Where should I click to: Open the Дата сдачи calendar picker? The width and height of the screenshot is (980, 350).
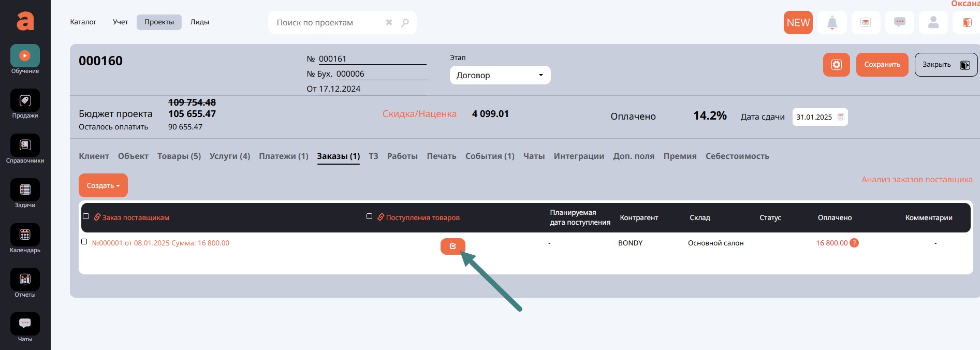841,117
